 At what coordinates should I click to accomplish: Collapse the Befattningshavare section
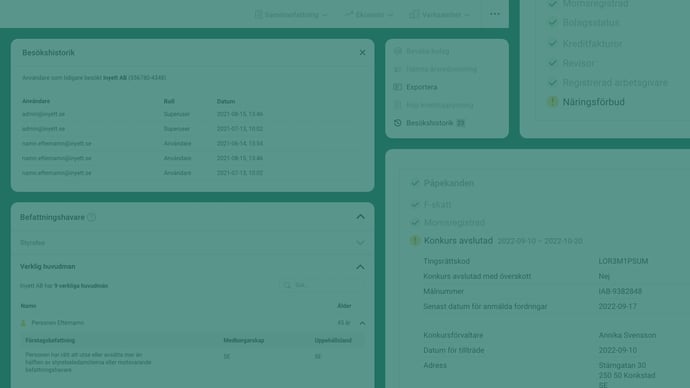pyautogui.click(x=360, y=217)
